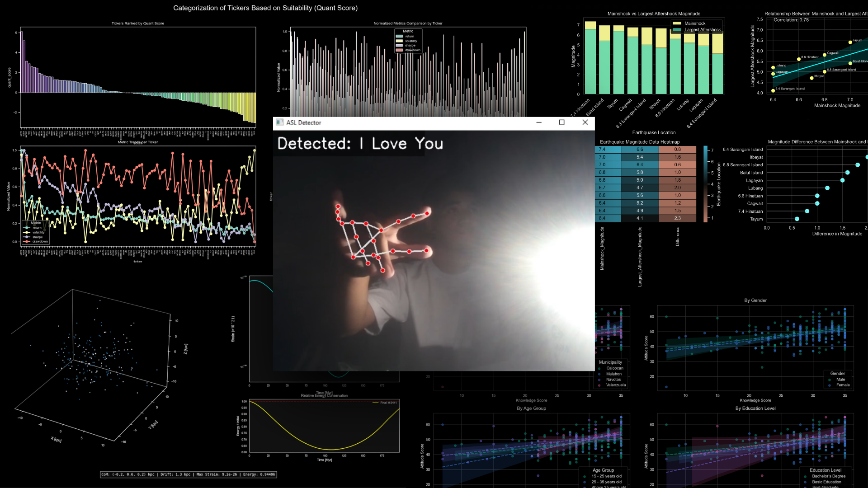Click "Male" in the Gender legend
868x488 pixels.
click(x=840, y=380)
